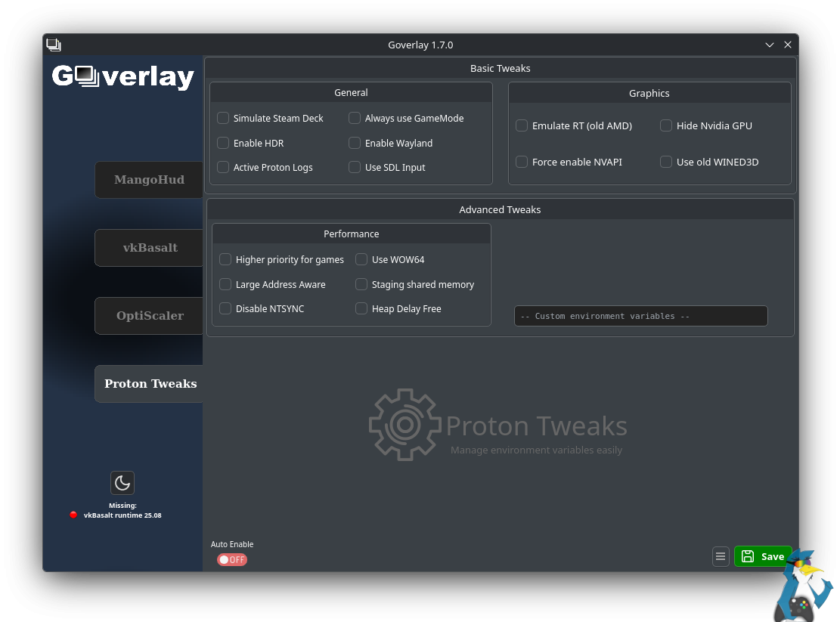Click the Custom environment variables field
The width and height of the screenshot is (840, 622).
pyautogui.click(x=640, y=316)
